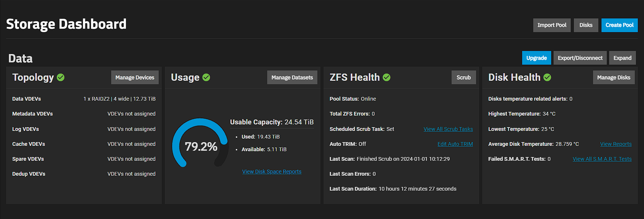Open Manage Devices in Topology card
644x219 pixels.
point(135,77)
